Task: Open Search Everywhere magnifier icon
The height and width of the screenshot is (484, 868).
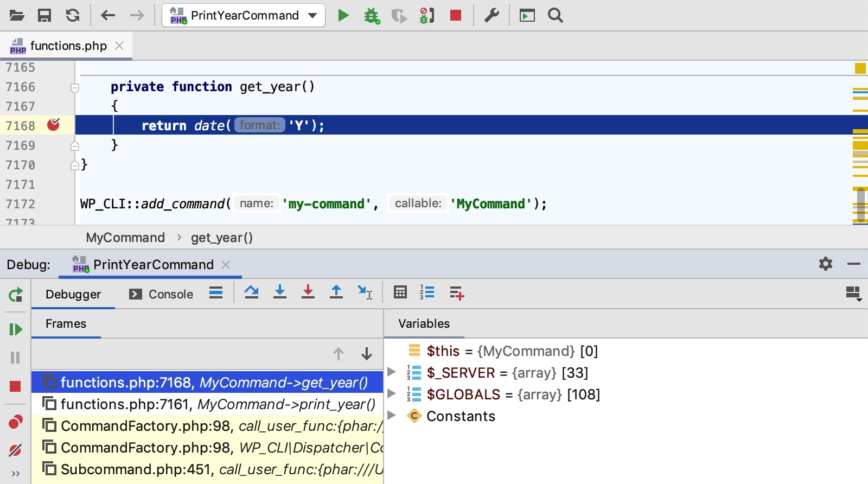Action: pyautogui.click(x=555, y=15)
